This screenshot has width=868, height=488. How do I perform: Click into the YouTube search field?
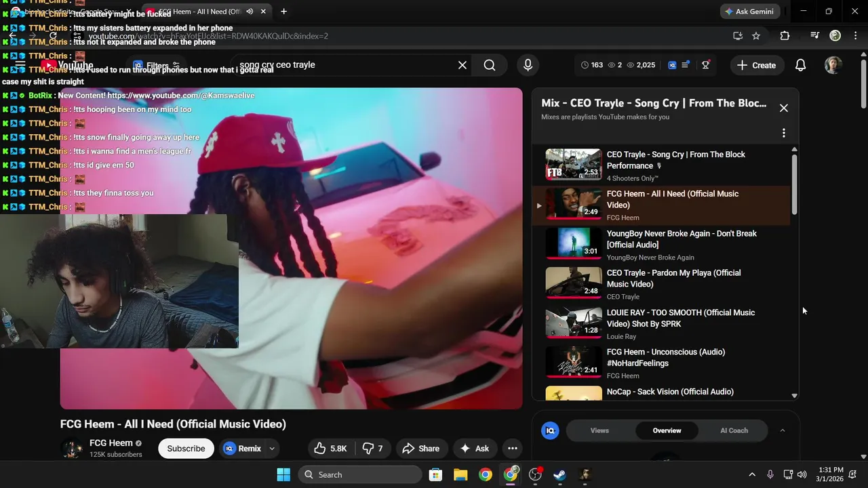point(346,65)
